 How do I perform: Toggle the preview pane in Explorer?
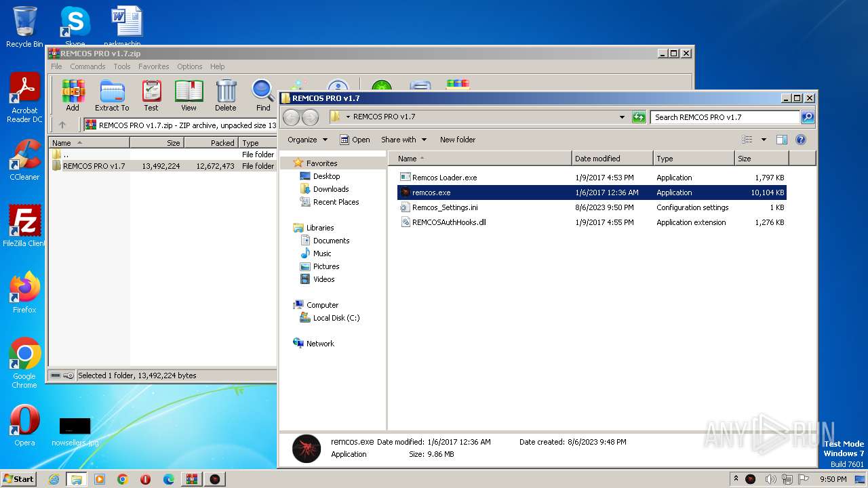(782, 140)
